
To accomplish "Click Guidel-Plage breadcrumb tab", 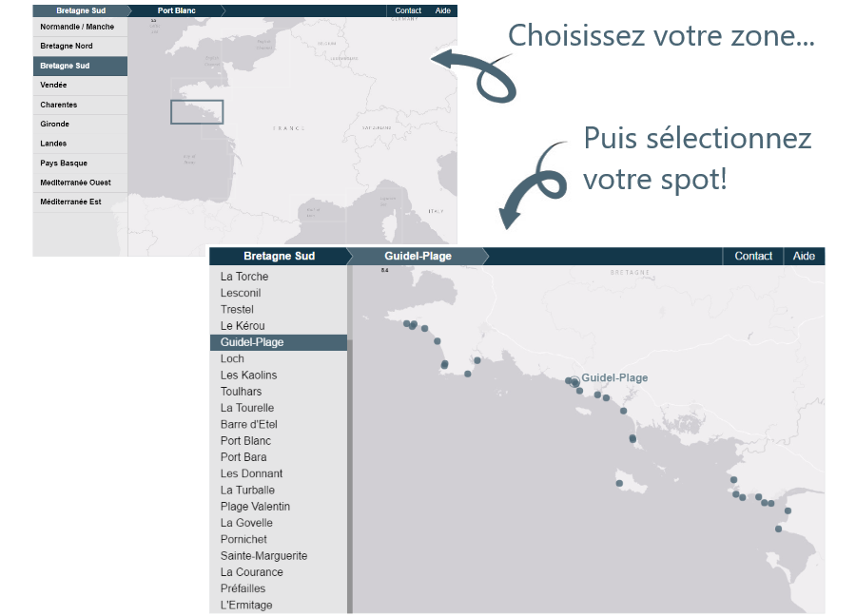I will tap(418, 256).
